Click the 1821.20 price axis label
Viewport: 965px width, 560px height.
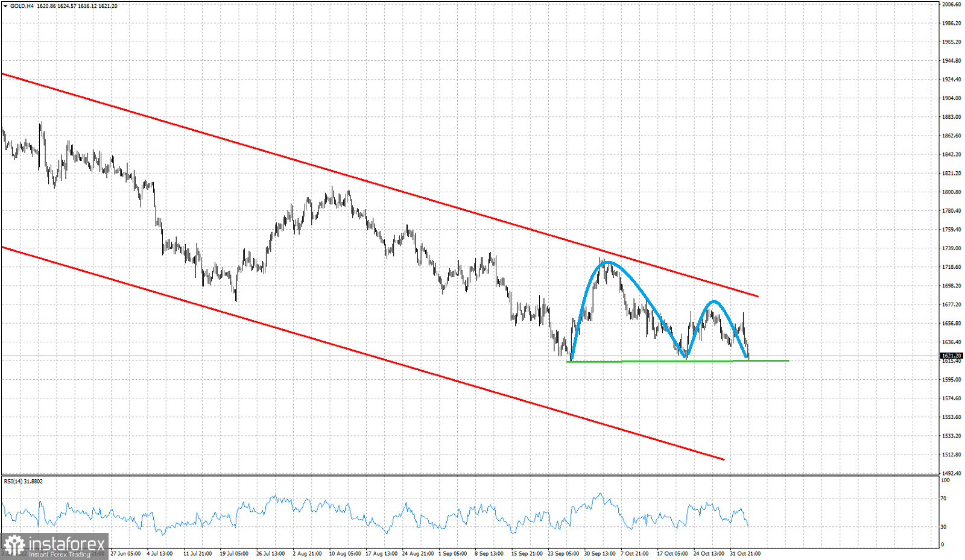(x=952, y=173)
